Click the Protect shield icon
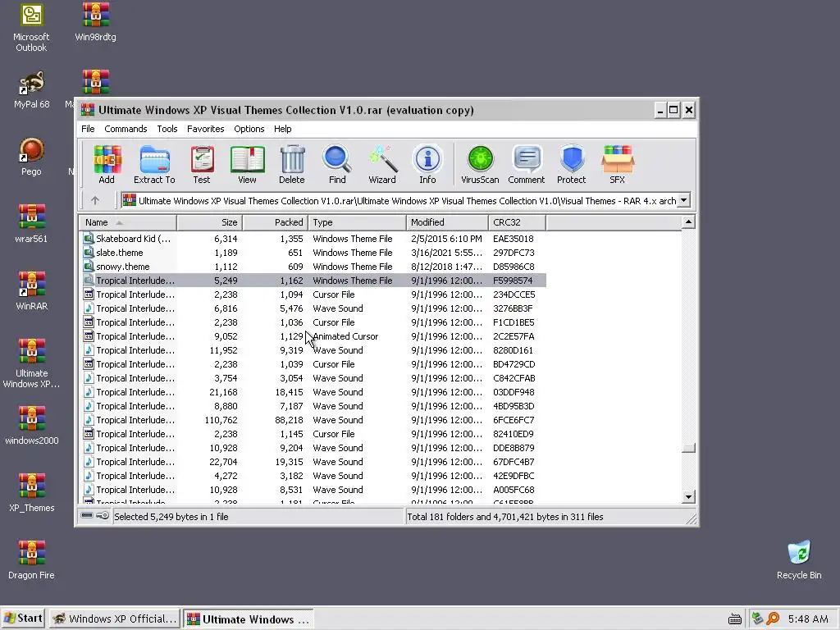The width and height of the screenshot is (840, 630). coord(572,164)
